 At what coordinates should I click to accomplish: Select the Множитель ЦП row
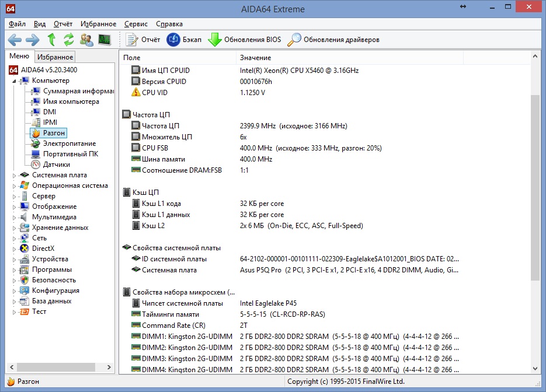pos(296,137)
